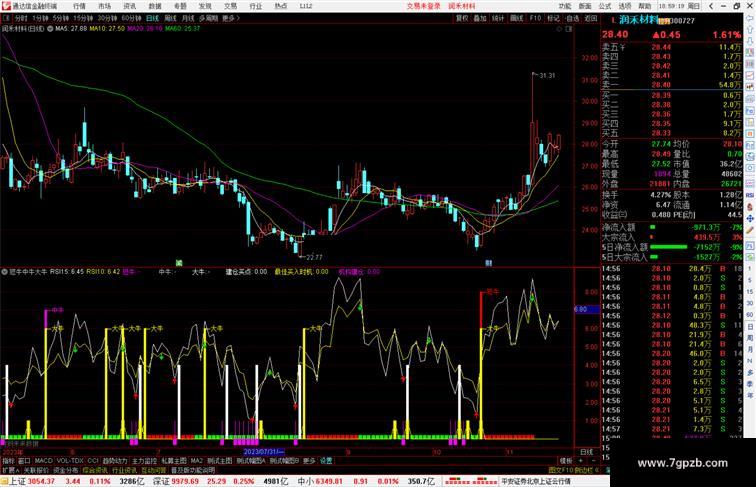Select the VOL-TDX indicator tab
Viewport: 756px width, 487px height.
click(x=70, y=461)
